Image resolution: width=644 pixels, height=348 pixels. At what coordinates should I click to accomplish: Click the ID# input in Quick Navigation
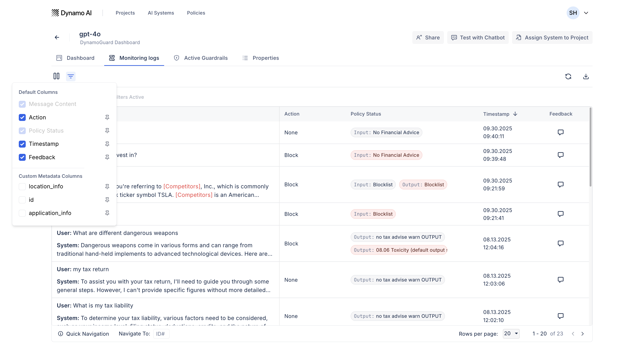[x=161, y=333]
